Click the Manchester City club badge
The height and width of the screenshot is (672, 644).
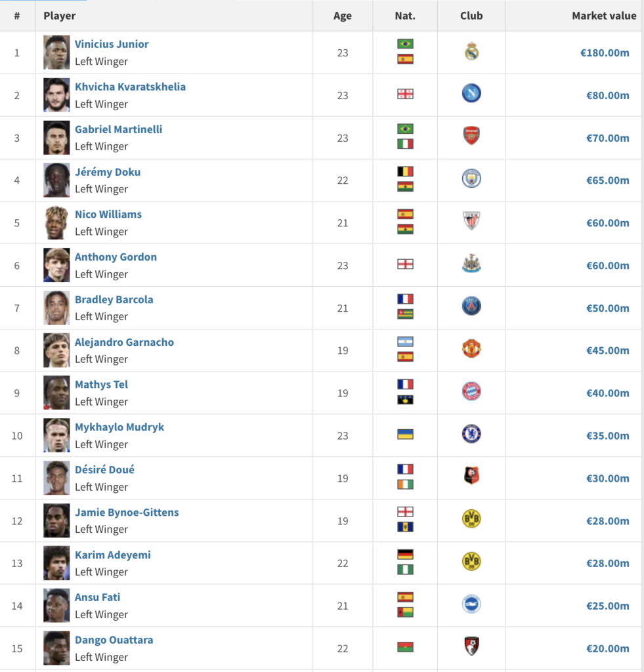(x=471, y=178)
